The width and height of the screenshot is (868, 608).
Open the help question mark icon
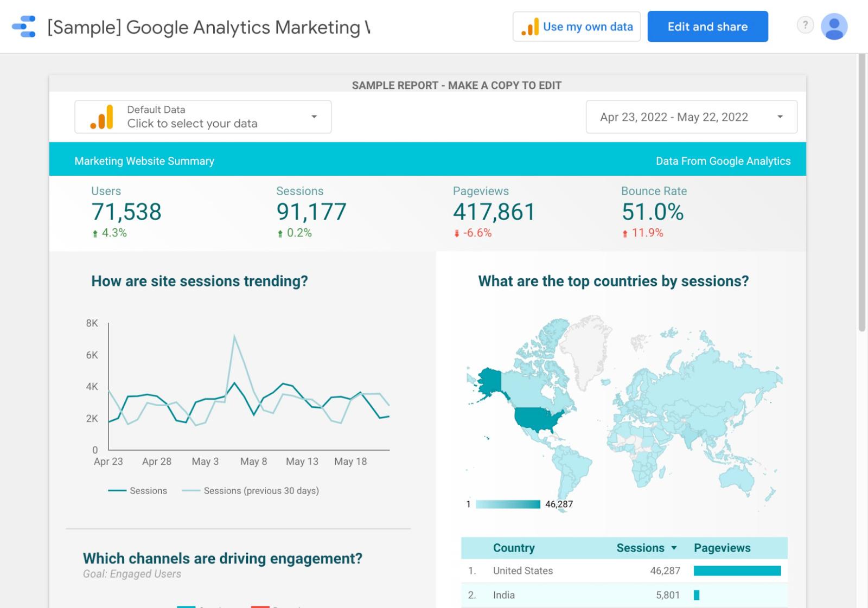click(x=805, y=25)
